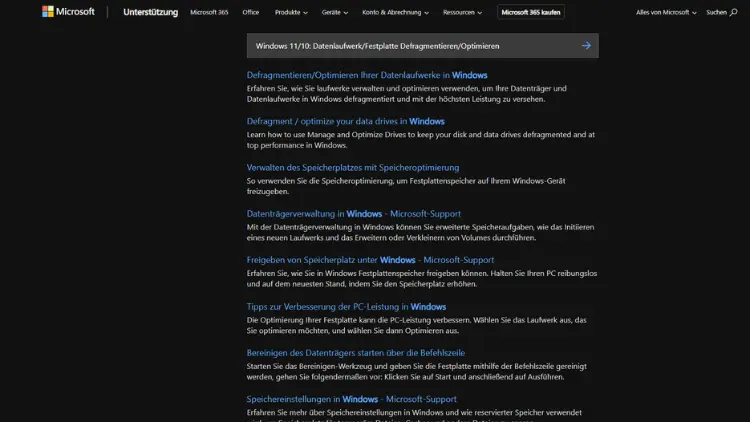Open Defragmentieren/Optimieren Ihrer Datenlaufwerke in Windows result
The image size is (750, 422).
367,75
